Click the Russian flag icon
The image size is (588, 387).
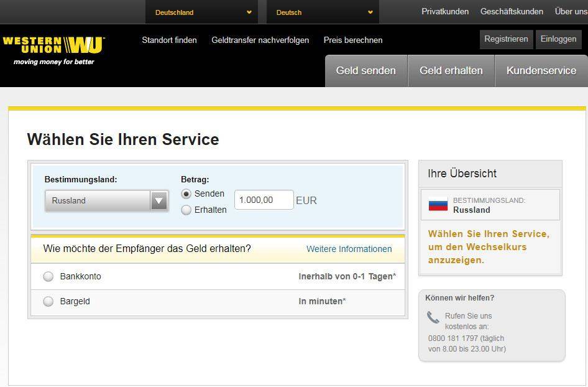(x=438, y=205)
